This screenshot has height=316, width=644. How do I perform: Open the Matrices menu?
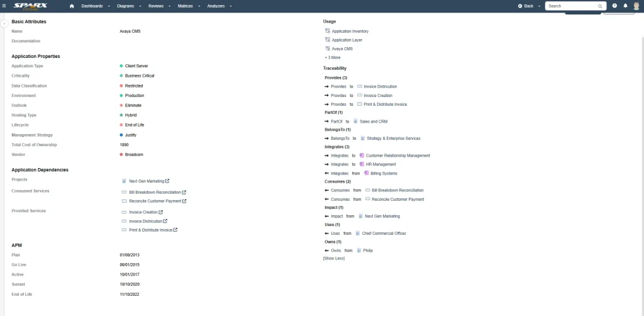tap(186, 6)
